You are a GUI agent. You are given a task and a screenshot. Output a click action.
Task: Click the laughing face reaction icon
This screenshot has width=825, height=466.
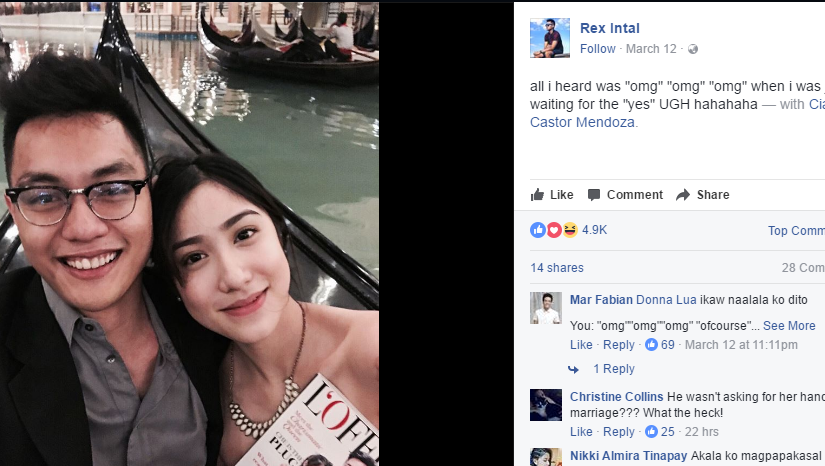pyautogui.click(x=570, y=230)
